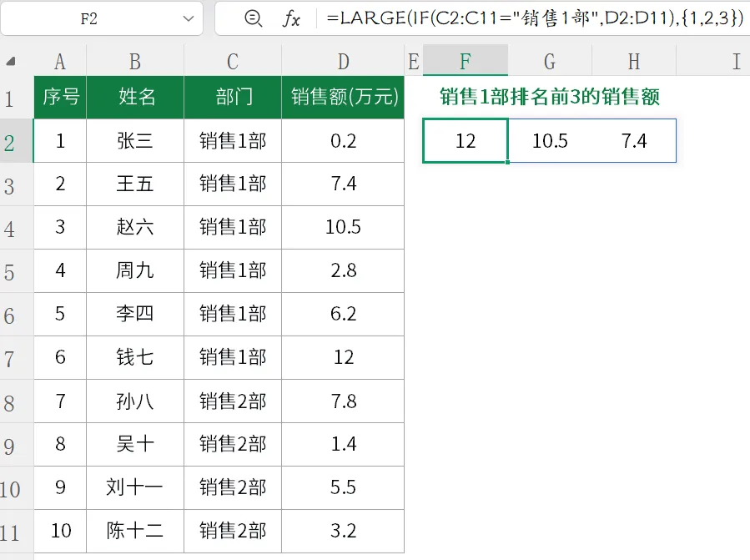This screenshot has height=560, width=750.
Task: Select row 1 header
Action: coord(16,98)
